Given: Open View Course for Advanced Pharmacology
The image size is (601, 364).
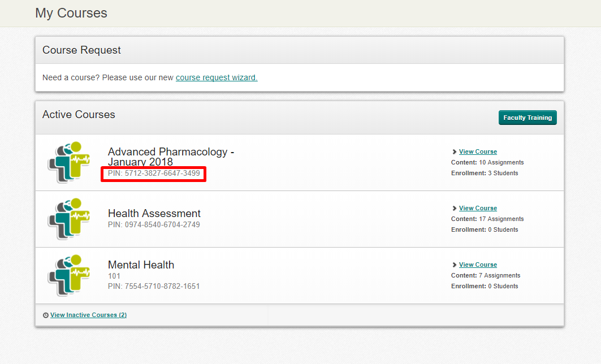Looking at the screenshot, I should click(x=478, y=151).
